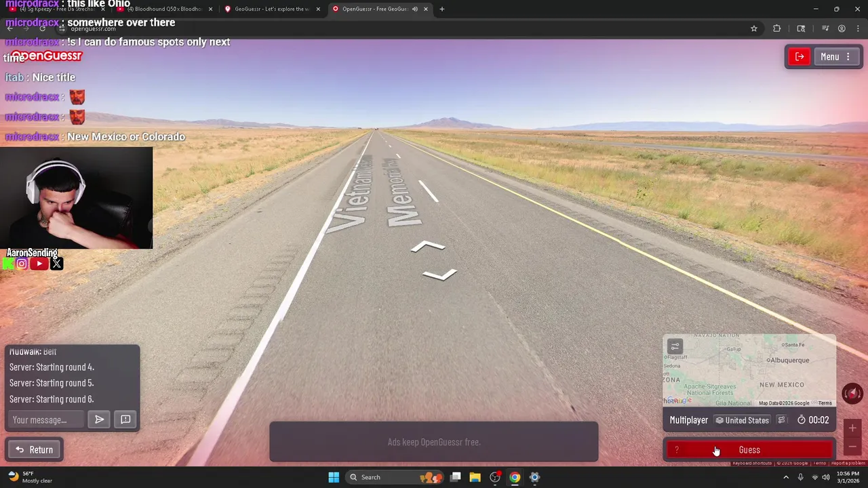Open Chrome from the taskbar

(515, 477)
